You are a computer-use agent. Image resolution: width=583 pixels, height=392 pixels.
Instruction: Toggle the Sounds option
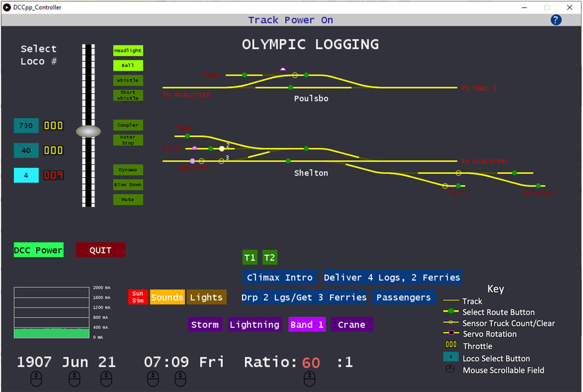[167, 297]
